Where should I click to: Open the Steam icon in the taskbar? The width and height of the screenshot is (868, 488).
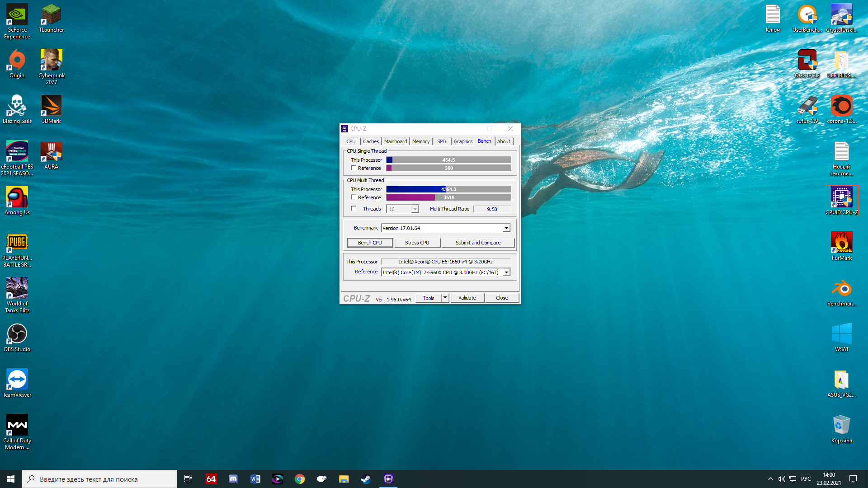pos(366,479)
